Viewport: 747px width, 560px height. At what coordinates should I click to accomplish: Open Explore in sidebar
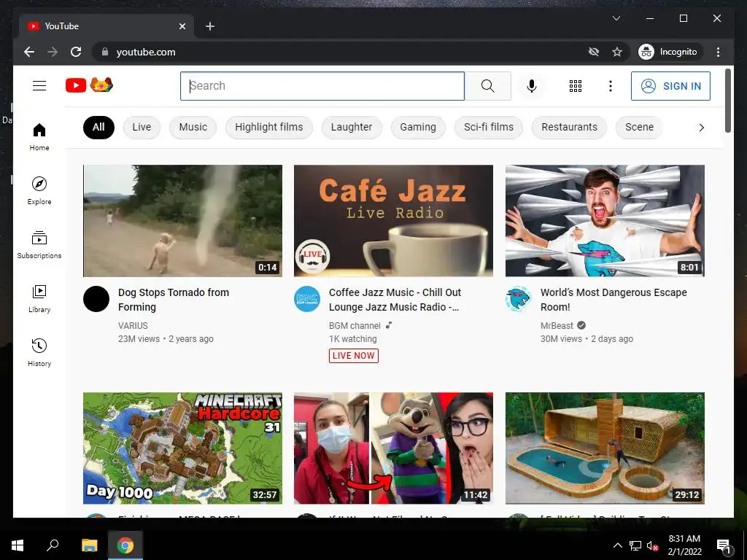(39, 190)
